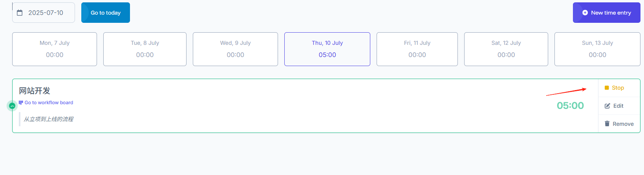
Task: Select the Mon, 7 July day card
Action: (x=55, y=49)
